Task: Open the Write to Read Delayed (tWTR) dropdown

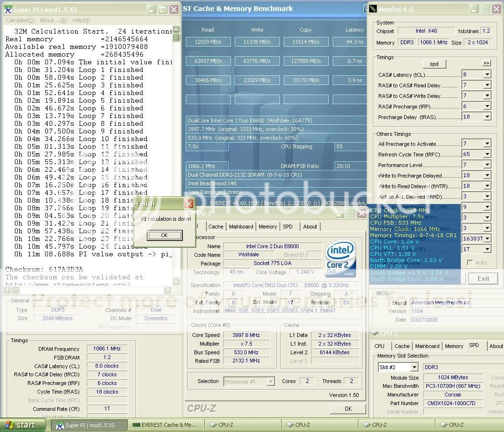Action: pos(487,186)
